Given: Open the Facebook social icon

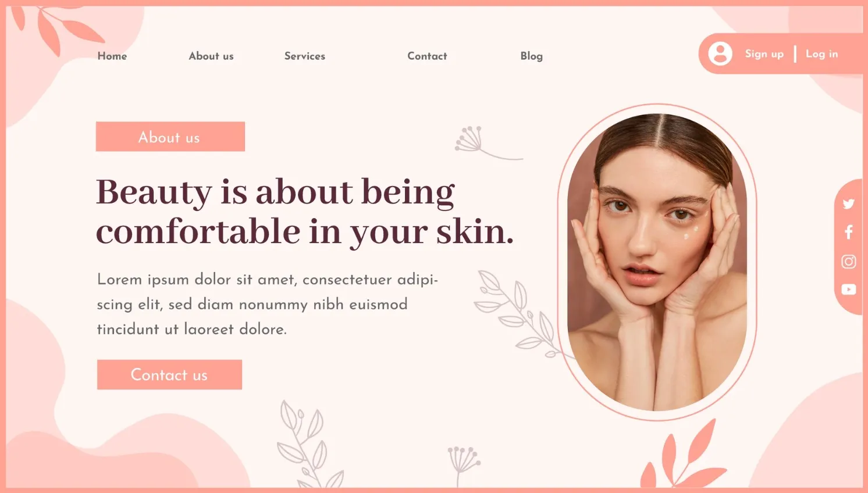Looking at the screenshot, I should point(849,232).
